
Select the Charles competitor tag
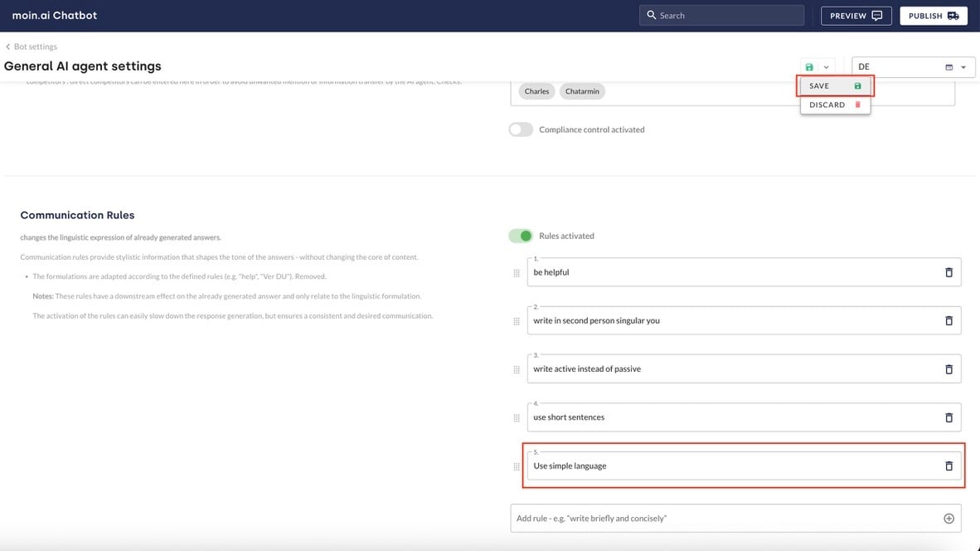[x=536, y=91]
